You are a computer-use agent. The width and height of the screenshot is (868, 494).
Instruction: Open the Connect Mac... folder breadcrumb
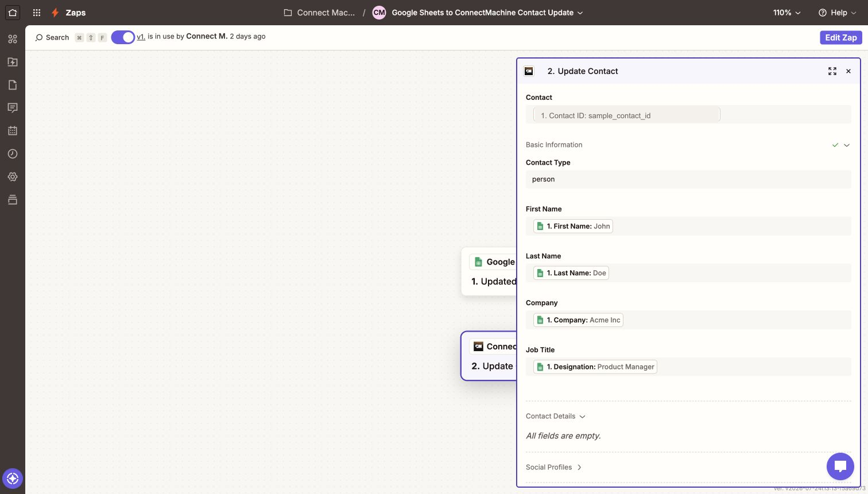(x=325, y=13)
